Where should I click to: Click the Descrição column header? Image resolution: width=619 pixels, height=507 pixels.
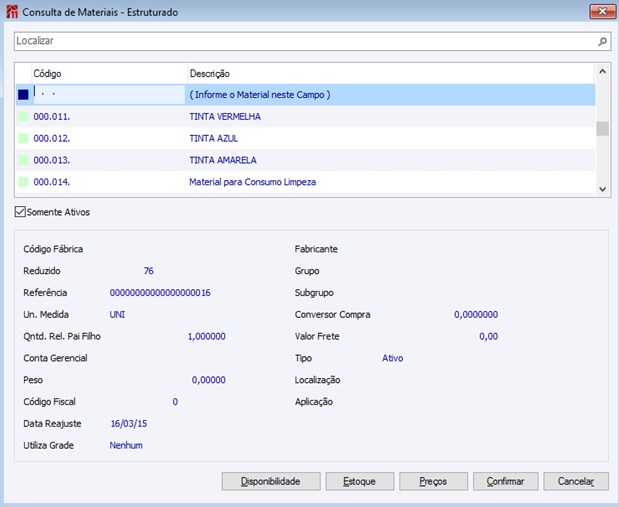pos(391,73)
